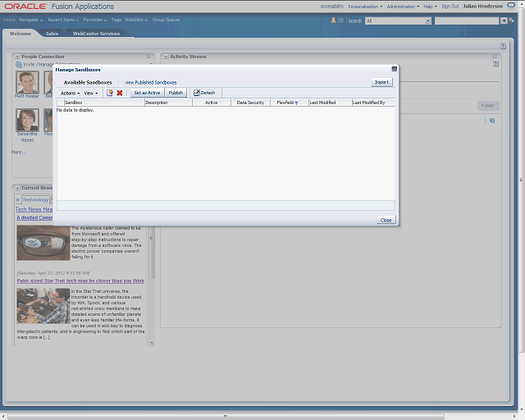
Task: Click the Group Spaces link
Action: (x=166, y=20)
